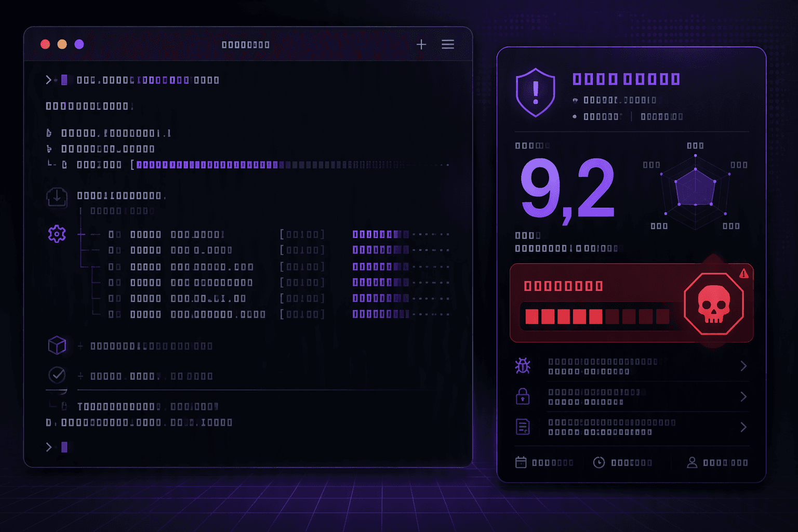Open the terminal hamburger menu

[448, 45]
